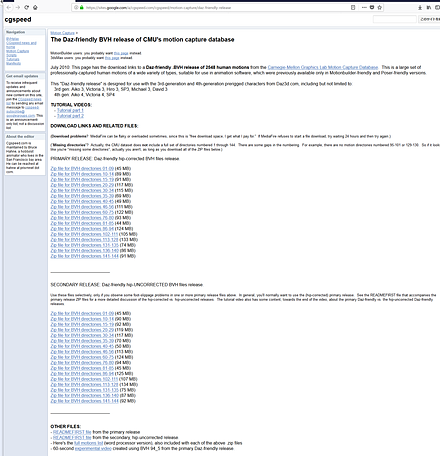The image size is (440, 456).
Task: Open the Tutorial part 1 link
Action: pos(70,110)
